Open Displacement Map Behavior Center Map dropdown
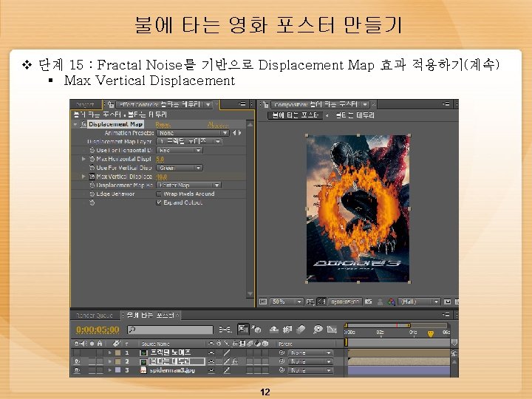 (x=188, y=185)
